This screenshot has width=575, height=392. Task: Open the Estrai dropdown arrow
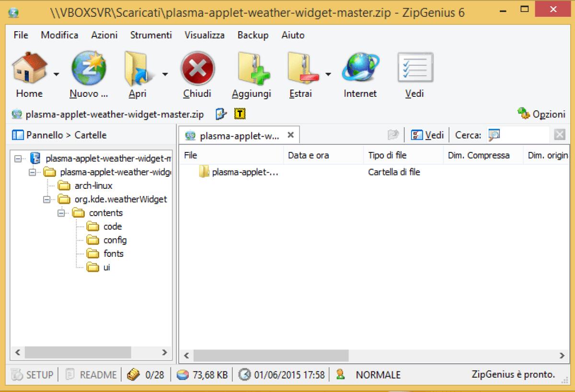(329, 75)
